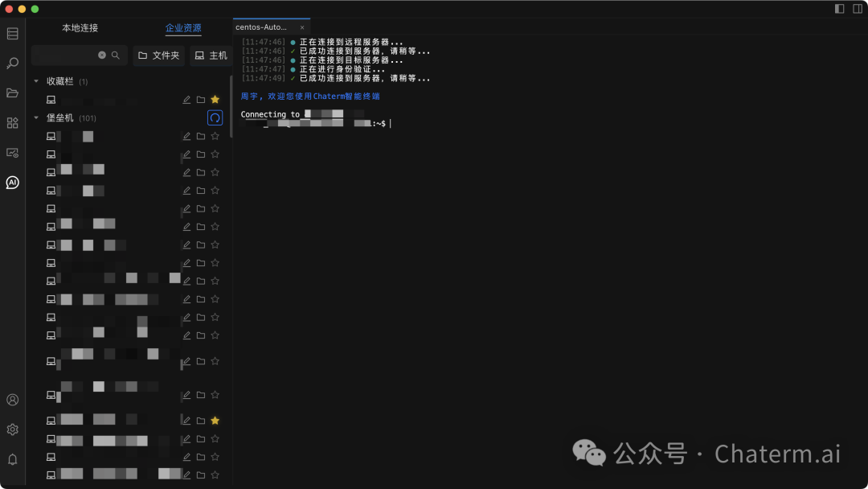
Task: Click the (1) count next to 收藏栏
Action: [83, 81]
